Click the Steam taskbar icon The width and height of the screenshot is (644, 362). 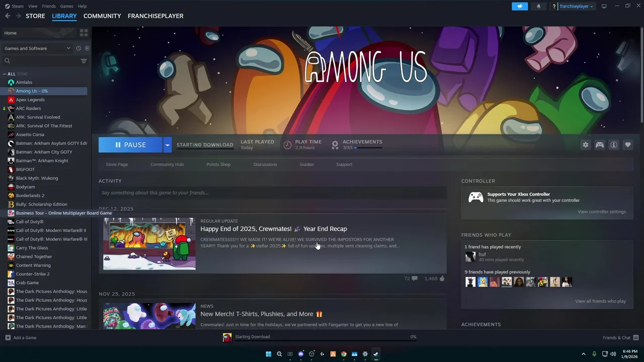(376, 354)
